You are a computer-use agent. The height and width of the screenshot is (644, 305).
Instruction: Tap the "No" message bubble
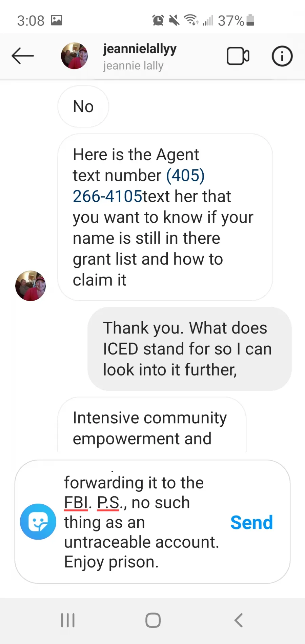[x=83, y=106]
